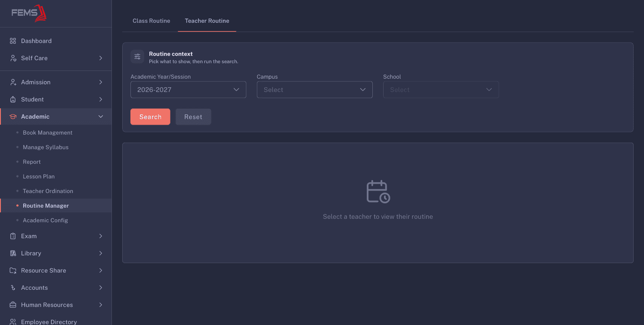Click the Exam clipboard icon
This screenshot has height=325, width=644.
[x=13, y=236]
